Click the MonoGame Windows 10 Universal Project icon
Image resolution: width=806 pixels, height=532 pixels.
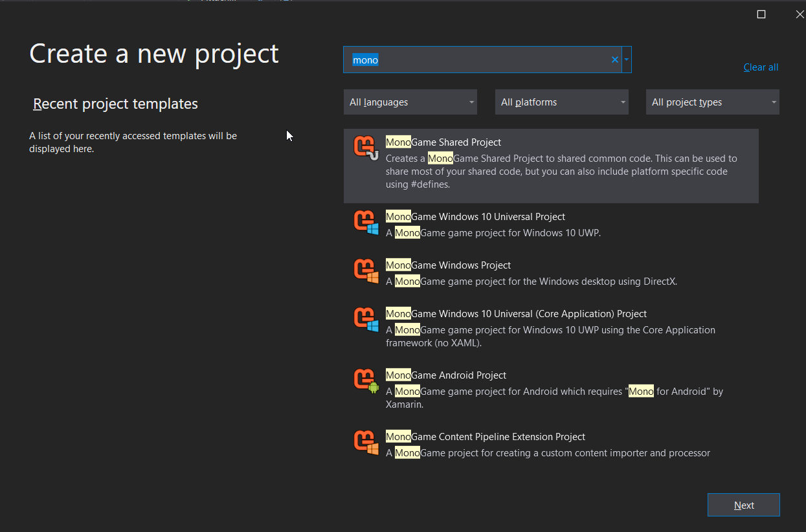(x=365, y=222)
